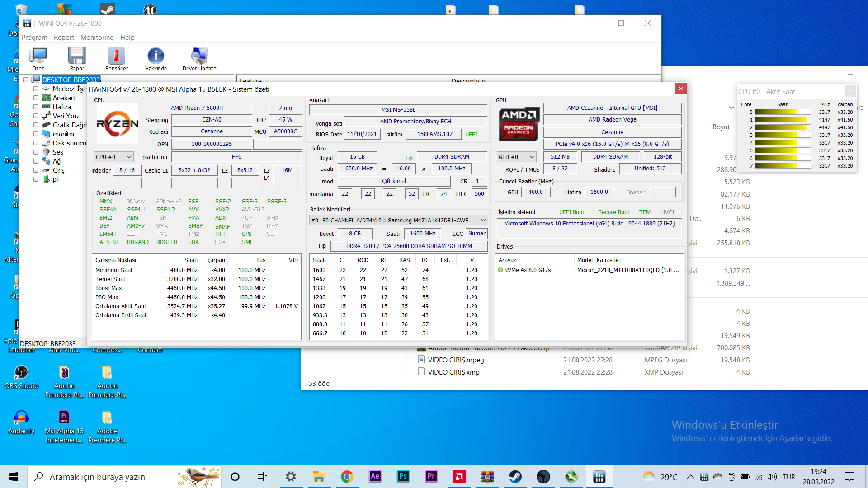The height and width of the screenshot is (488, 868).
Task: Click the AMD Radeon Vega field
Action: point(612,119)
